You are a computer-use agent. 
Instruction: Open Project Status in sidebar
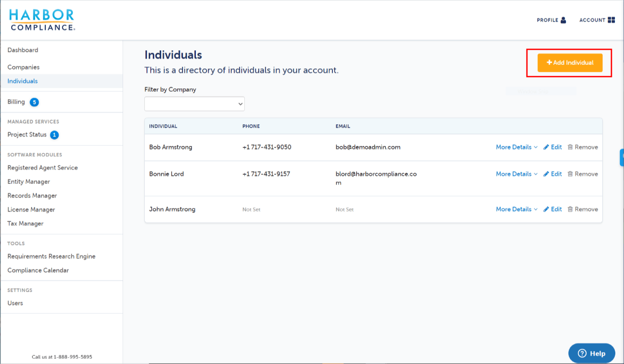point(27,135)
